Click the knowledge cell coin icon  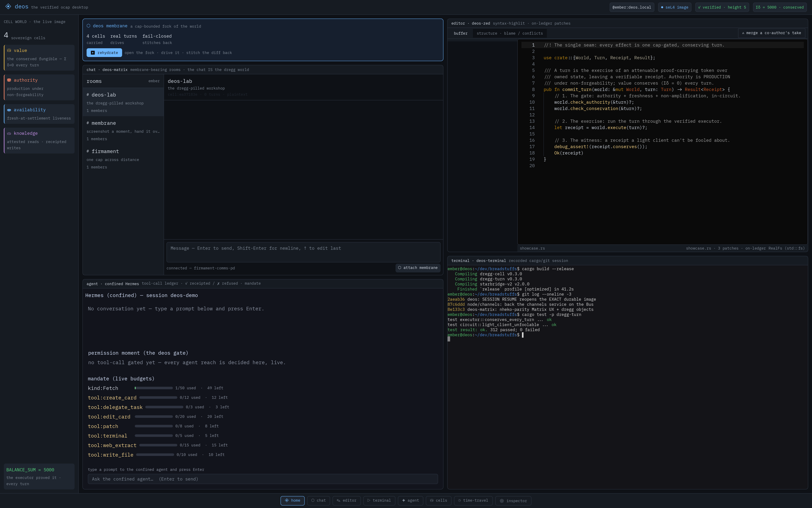[x=9, y=133]
